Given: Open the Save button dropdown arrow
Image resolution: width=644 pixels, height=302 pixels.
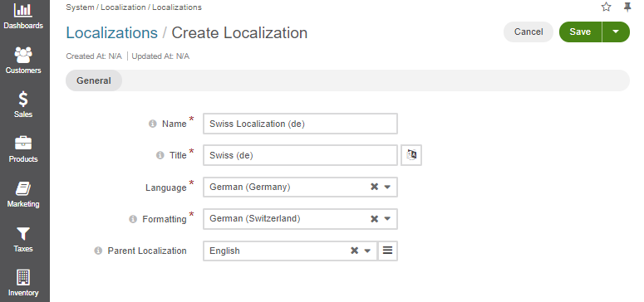Looking at the screenshot, I should tap(616, 32).
